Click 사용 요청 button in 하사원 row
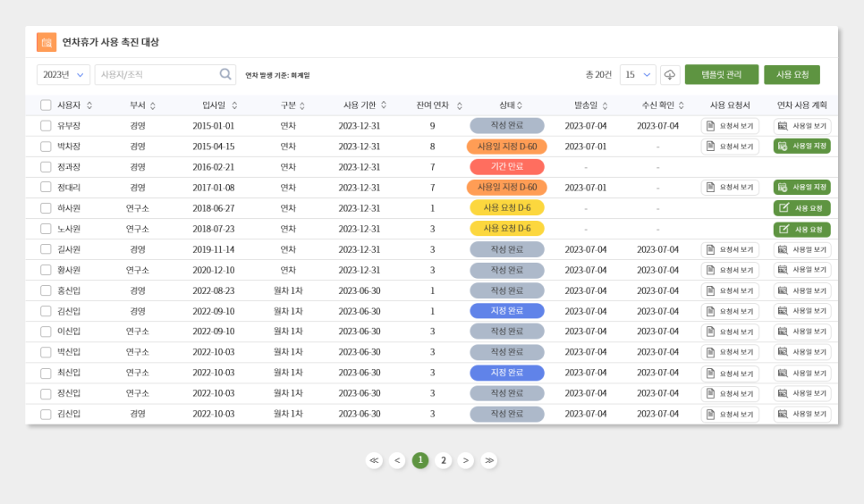Viewport: 864px width, 504px height. [x=802, y=208]
